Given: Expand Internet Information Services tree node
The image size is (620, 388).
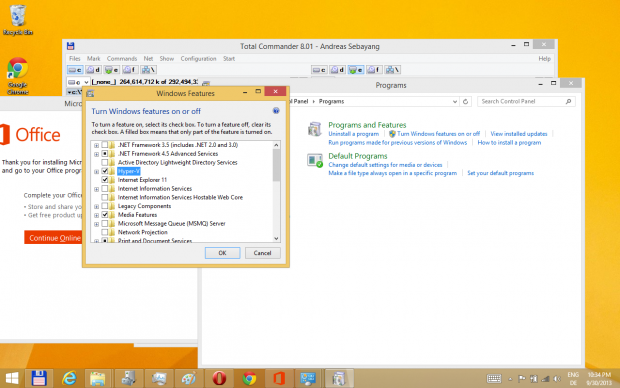Looking at the screenshot, I should [x=96, y=189].
